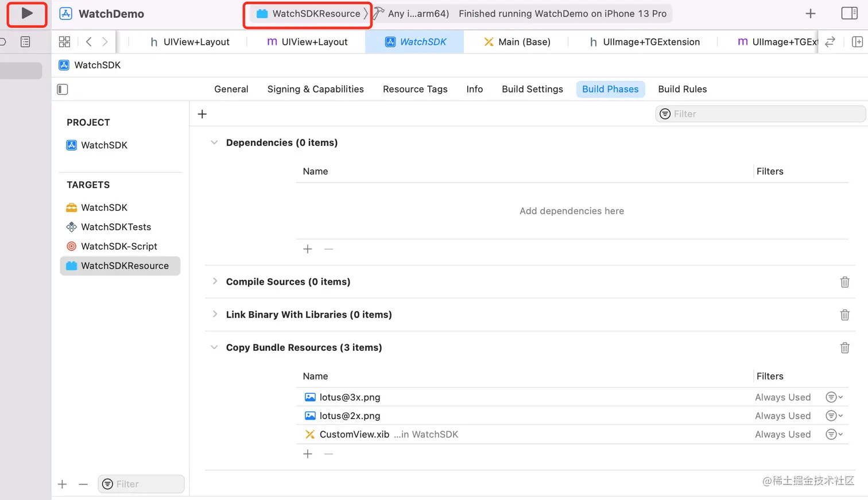Switch to the Info tab
The width and height of the screenshot is (868, 500).
[475, 89]
